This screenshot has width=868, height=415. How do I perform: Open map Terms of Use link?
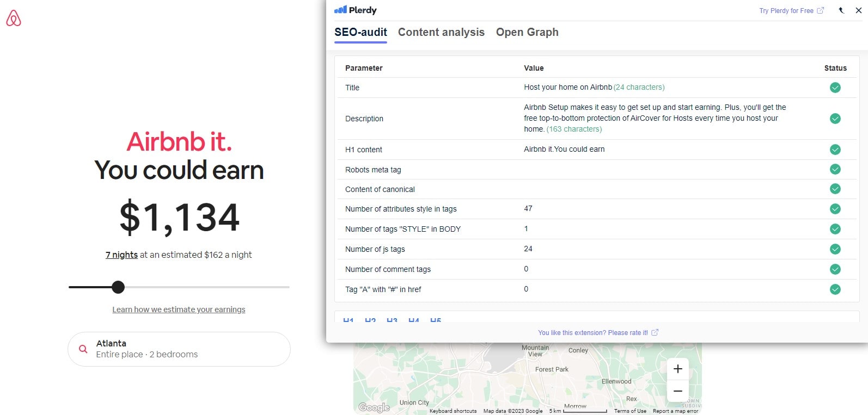pos(630,411)
